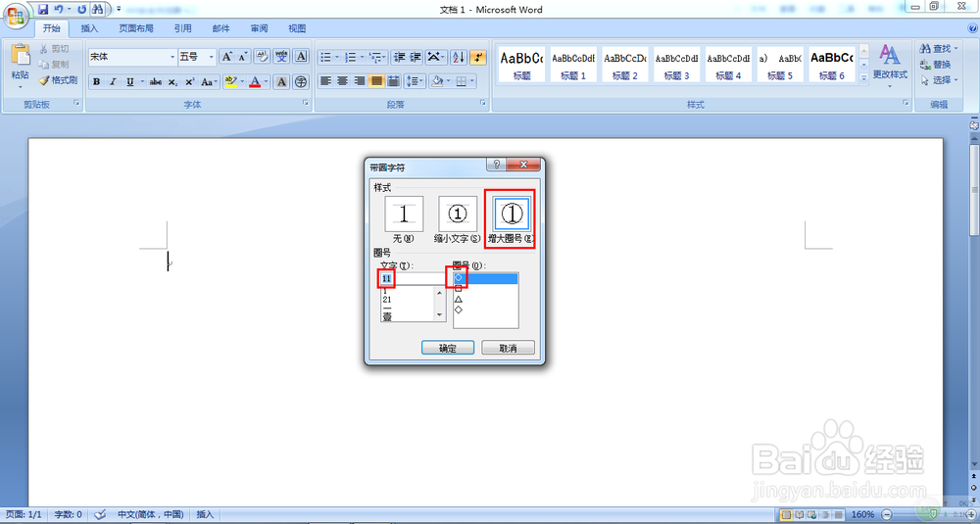Choose 增大圈号 style in dialog

512,219
